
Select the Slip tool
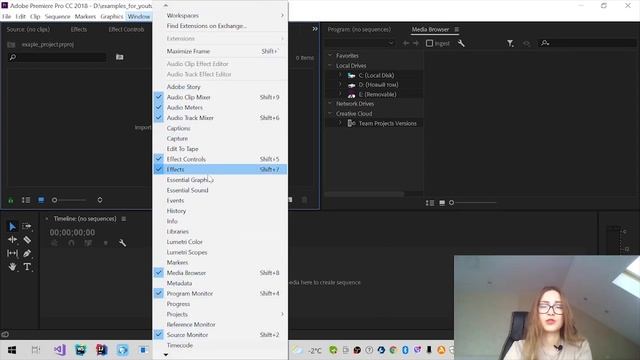12,253
